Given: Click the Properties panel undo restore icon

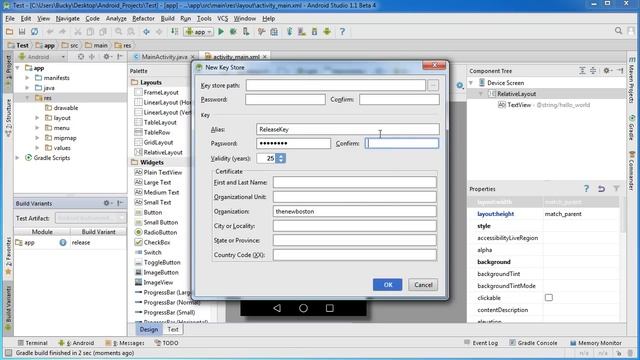Looking at the screenshot, I should click(601, 188).
